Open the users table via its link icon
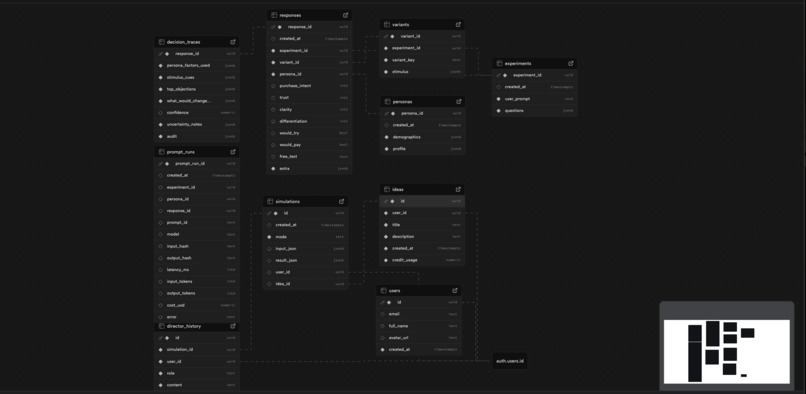The width and height of the screenshot is (806, 394). click(x=454, y=291)
